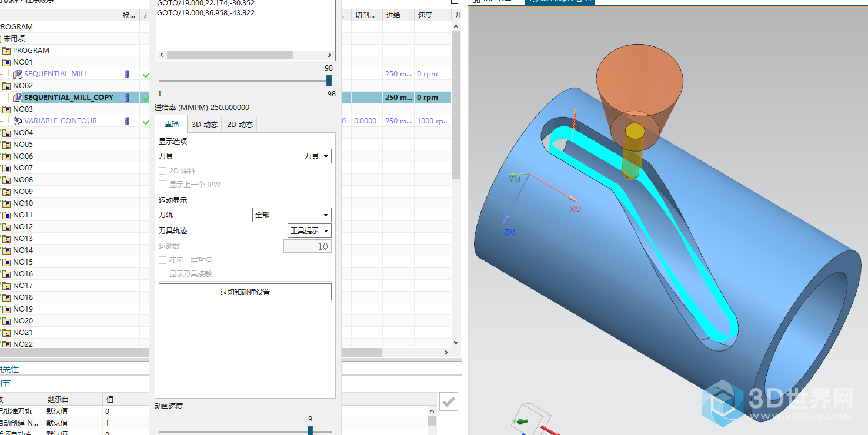Click the PROGRAM folder icon under unused items
This screenshot has height=435, width=868.
[x=6, y=51]
